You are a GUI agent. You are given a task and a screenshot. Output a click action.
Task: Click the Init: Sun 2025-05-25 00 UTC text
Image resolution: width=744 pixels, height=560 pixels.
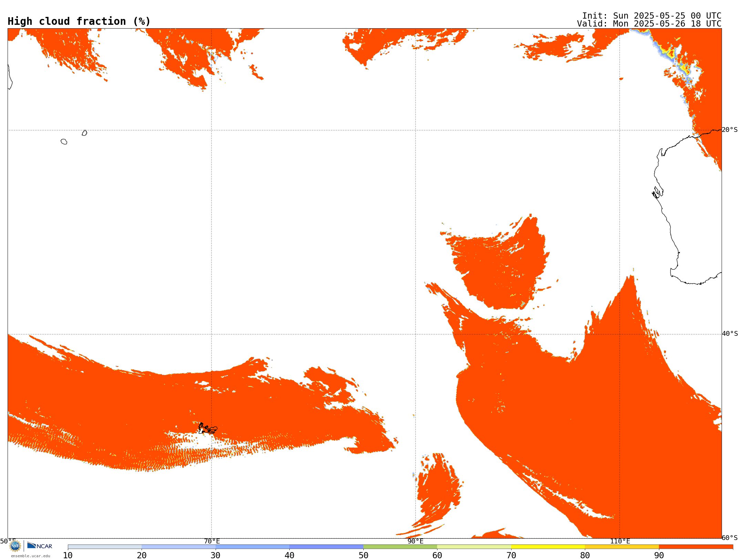[652, 16]
